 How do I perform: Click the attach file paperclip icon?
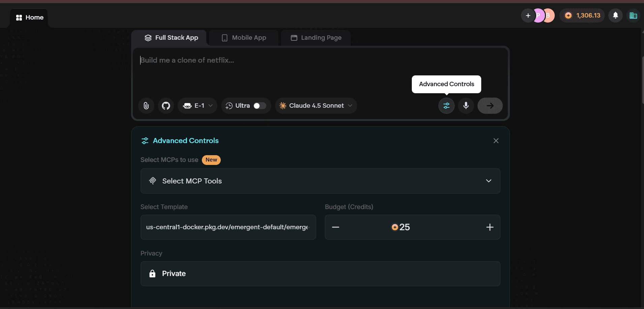[146, 106]
